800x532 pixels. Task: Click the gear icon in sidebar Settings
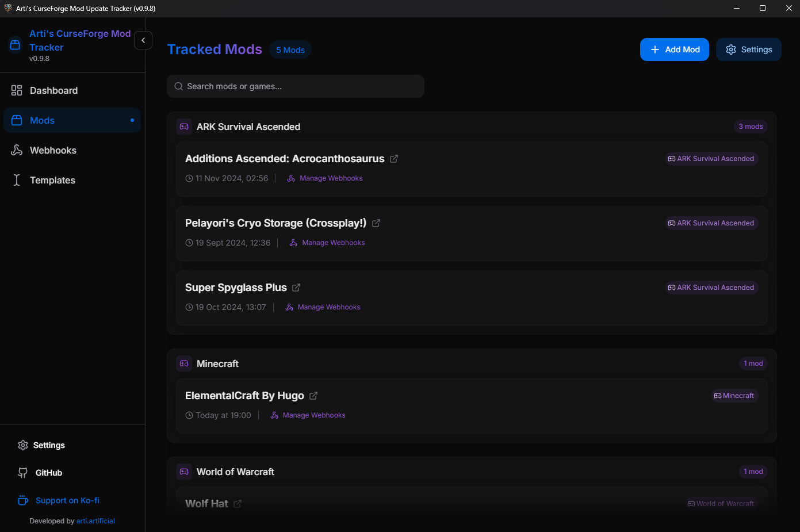[x=23, y=445]
